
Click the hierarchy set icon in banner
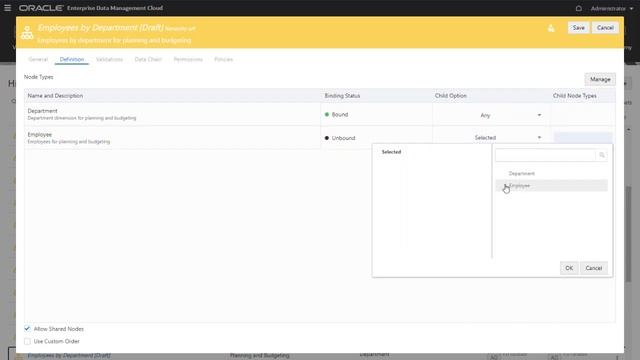27,33
